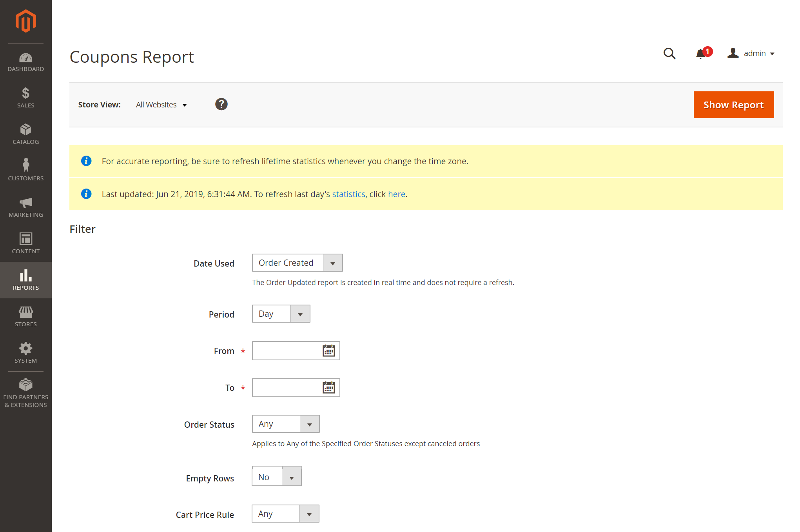
Task: Click the 'here' refresh link
Action: point(397,194)
